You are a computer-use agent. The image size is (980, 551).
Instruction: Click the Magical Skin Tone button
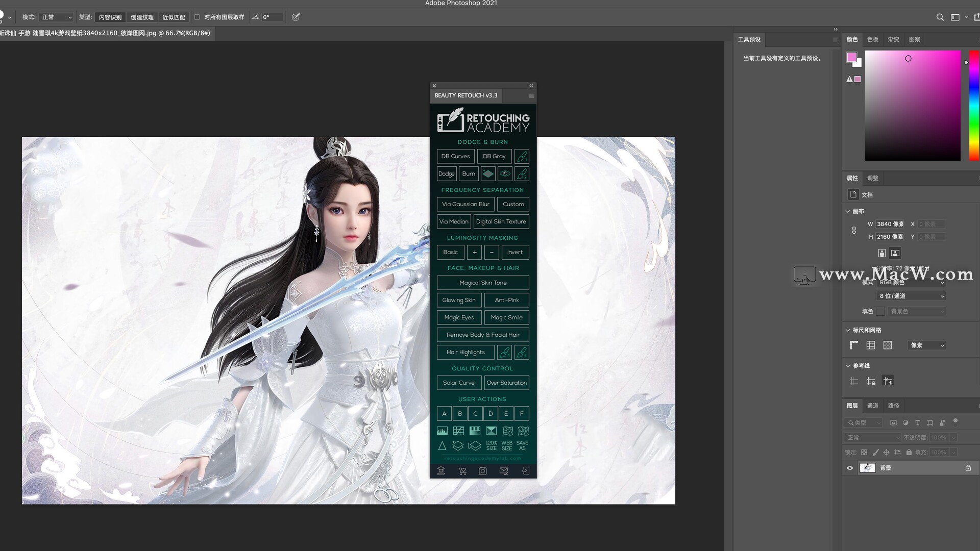point(483,283)
